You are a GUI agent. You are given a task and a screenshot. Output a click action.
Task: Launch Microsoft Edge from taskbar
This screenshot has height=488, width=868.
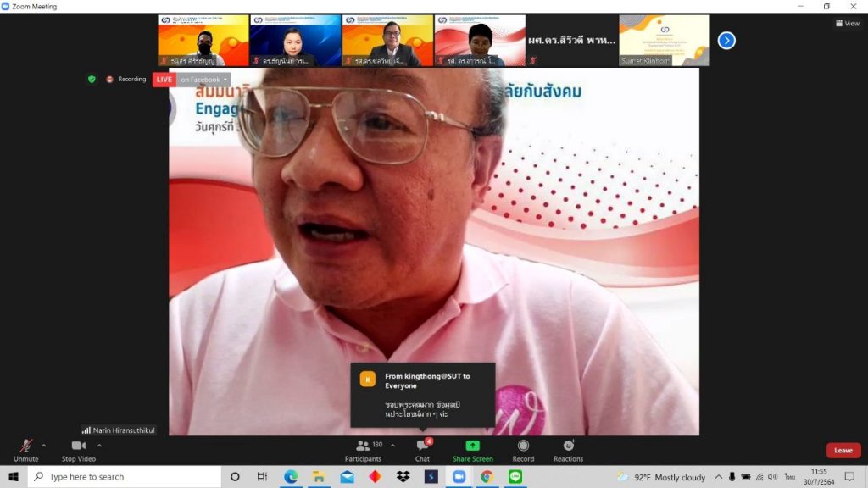[x=291, y=476]
